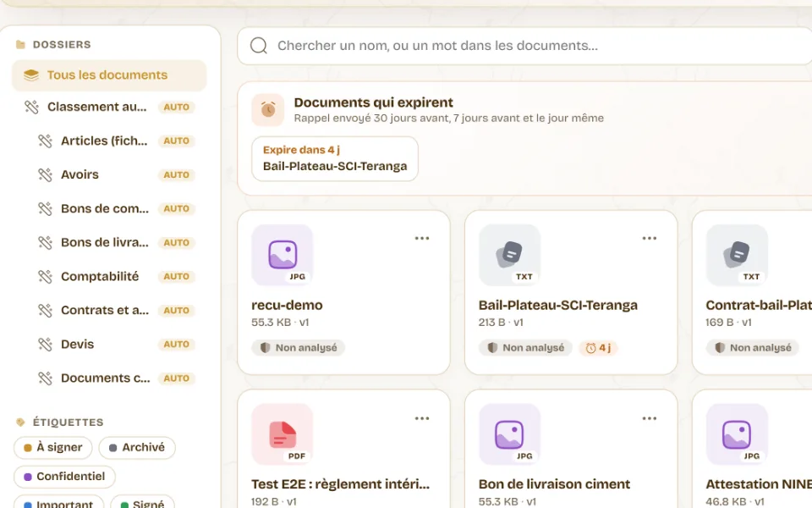812x508 pixels.
Task: Click the AUTO badge on Devis row
Action: pyautogui.click(x=176, y=345)
